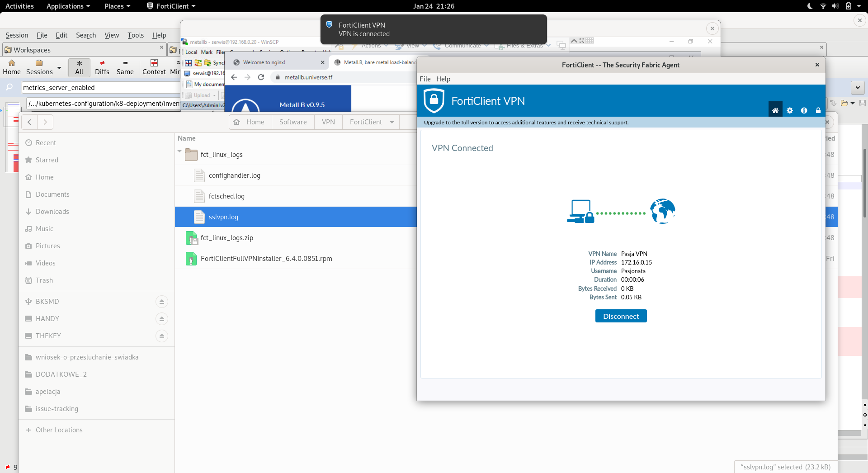Click VPN path segment
The height and width of the screenshot is (473, 868).
(x=328, y=122)
